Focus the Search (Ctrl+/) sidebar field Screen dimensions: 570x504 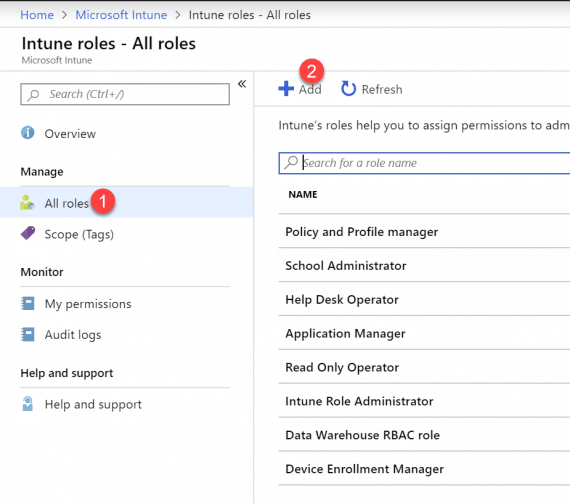(125, 94)
